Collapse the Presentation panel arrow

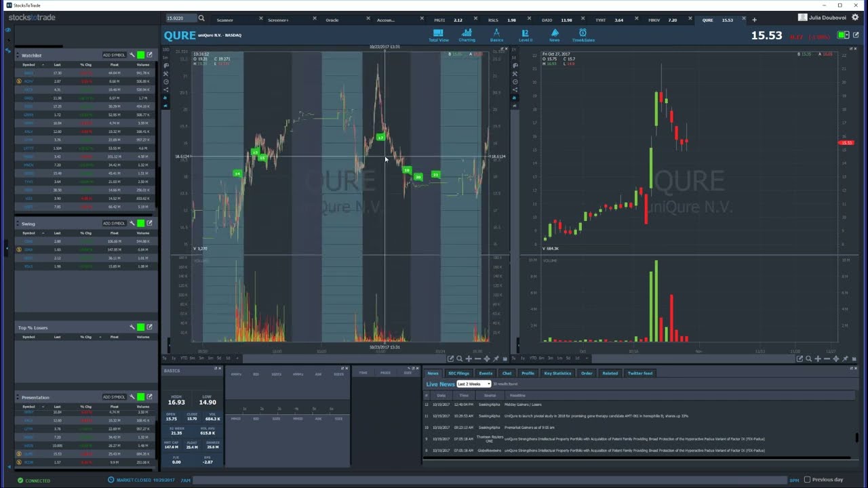point(18,397)
